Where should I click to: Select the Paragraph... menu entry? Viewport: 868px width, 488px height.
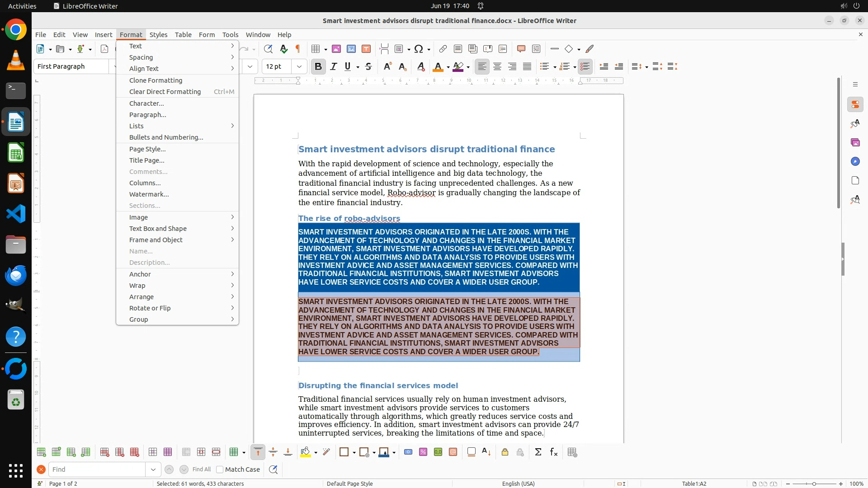[147, 115]
